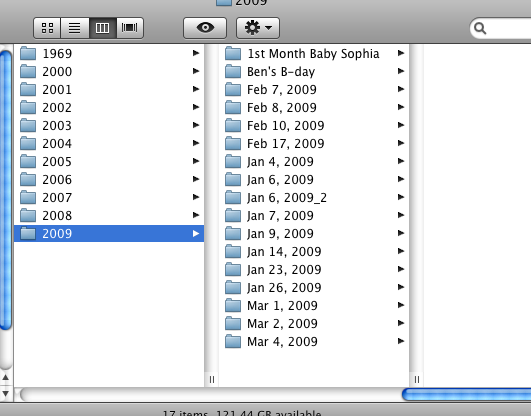The height and width of the screenshot is (416, 531).
Task: Select the name Jan 6, 2009
Action: (280, 180)
